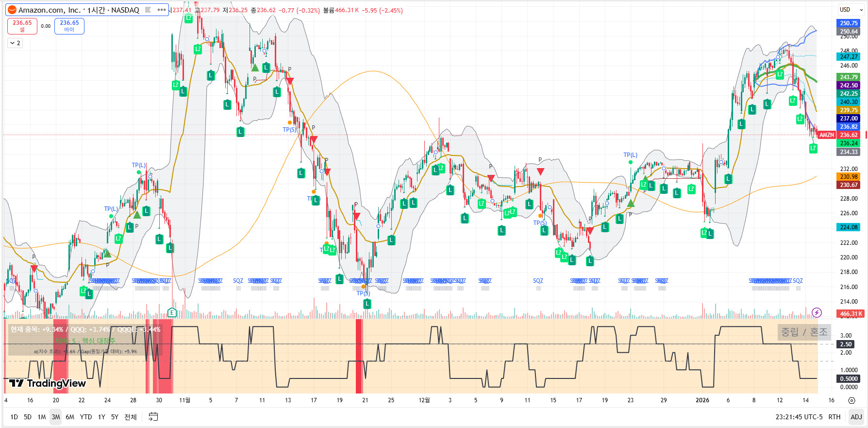
Task: Open the RTH session menu
Action: 835,417
